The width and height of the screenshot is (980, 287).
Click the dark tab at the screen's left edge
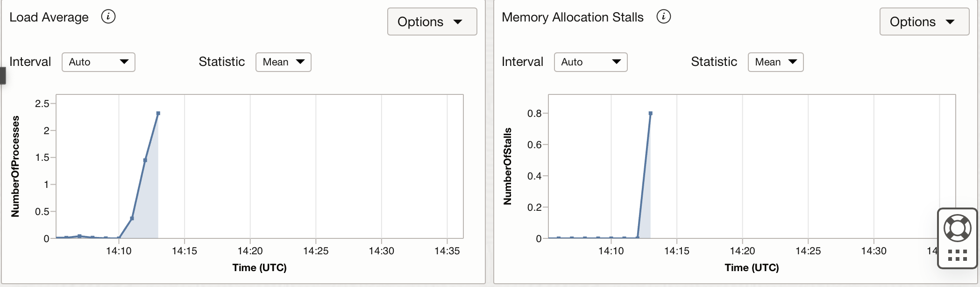tap(2, 76)
